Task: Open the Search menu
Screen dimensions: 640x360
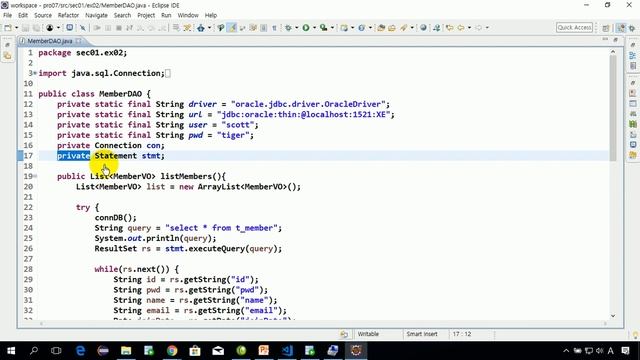Action: [x=122, y=15]
